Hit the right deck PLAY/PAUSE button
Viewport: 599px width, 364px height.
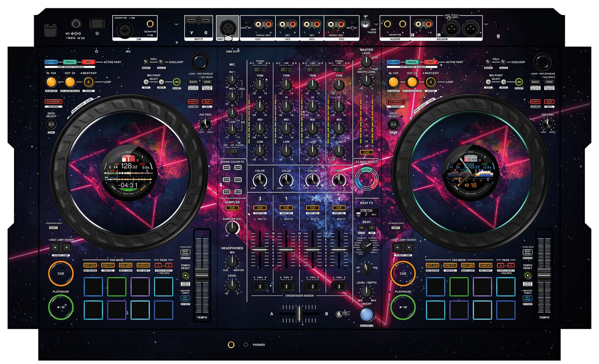403,307
